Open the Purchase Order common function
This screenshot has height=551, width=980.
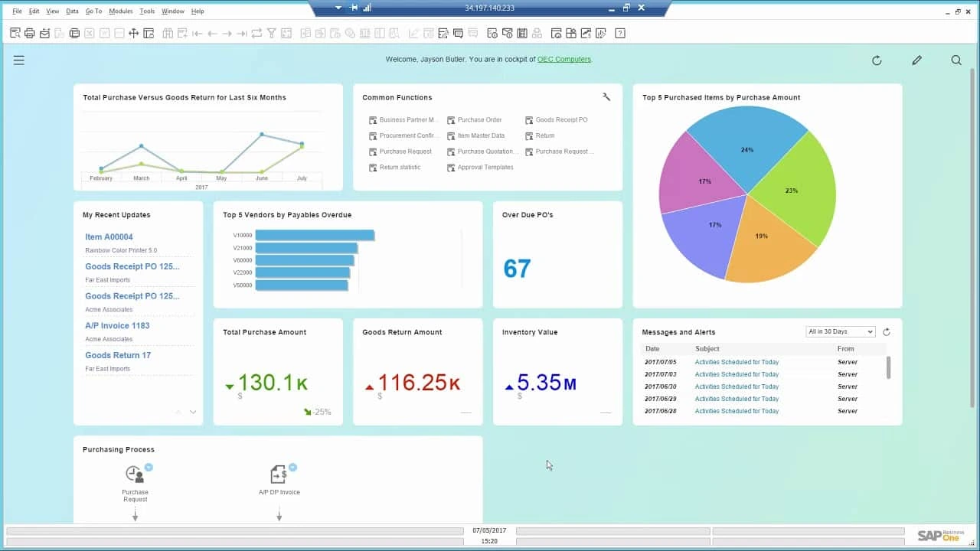[x=479, y=120]
